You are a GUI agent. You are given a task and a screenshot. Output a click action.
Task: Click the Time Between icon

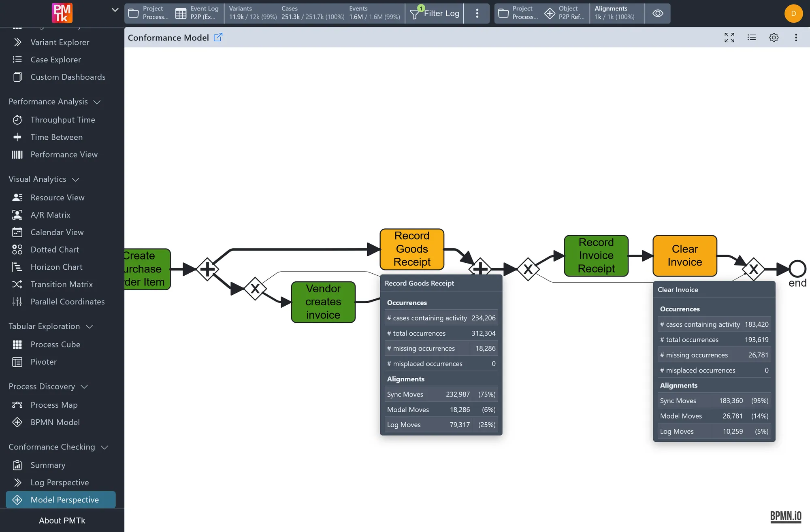click(x=17, y=137)
